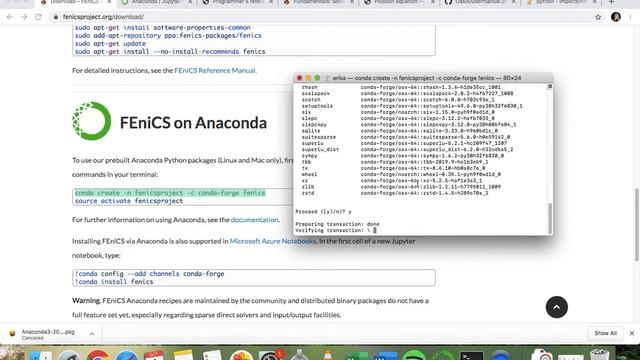Click the browser Forward arrow
The width and height of the screenshot is (640, 360).
click(x=24, y=17)
